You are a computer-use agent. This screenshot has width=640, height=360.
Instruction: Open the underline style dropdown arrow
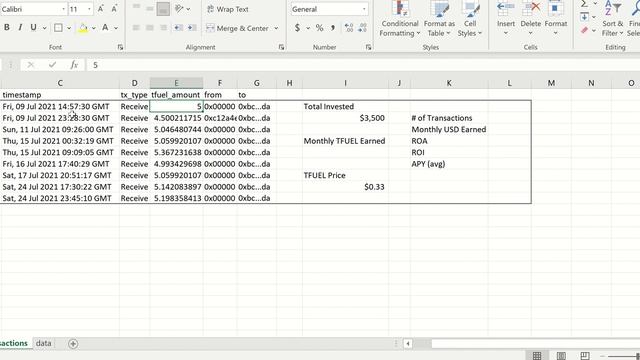pos(44,28)
